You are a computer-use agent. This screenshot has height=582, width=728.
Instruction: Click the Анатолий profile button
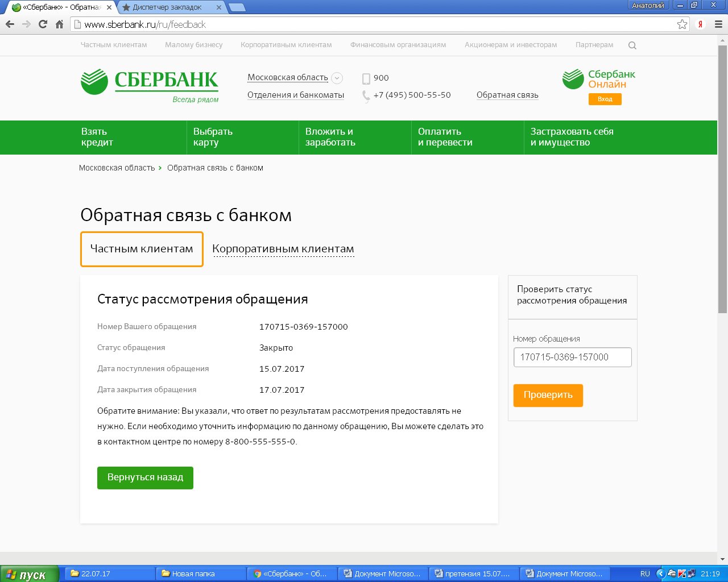(x=648, y=5)
